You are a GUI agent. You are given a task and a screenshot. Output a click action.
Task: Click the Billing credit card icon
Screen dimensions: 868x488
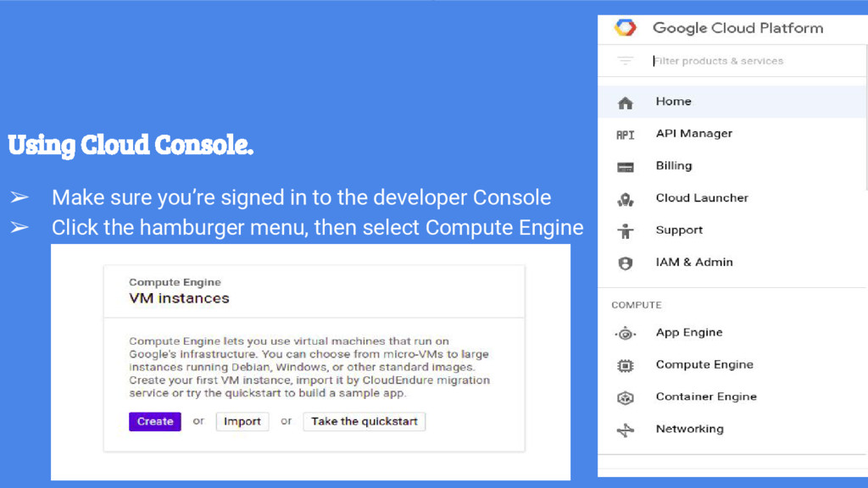[625, 167]
